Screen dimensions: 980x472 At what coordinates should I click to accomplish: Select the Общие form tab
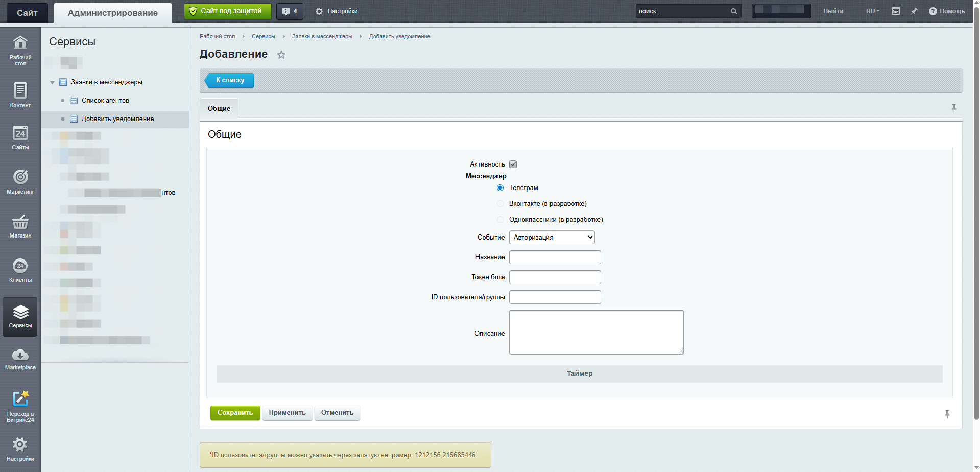(219, 109)
